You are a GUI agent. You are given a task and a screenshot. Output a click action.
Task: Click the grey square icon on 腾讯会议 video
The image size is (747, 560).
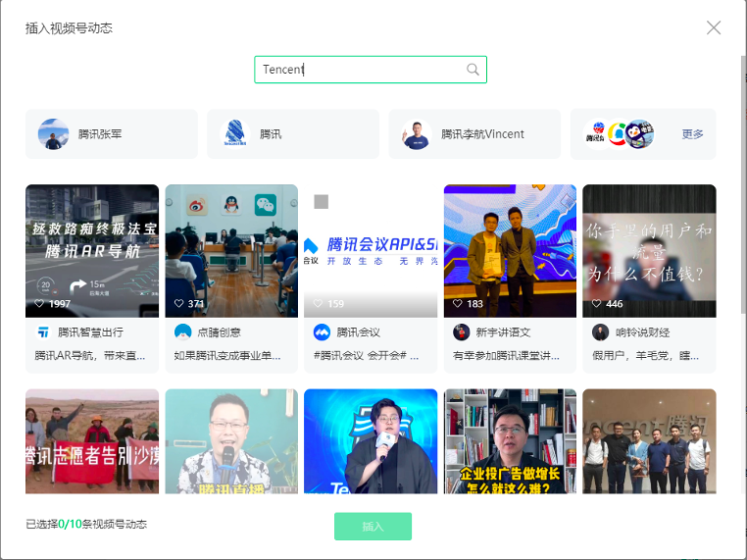pyautogui.click(x=322, y=202)
